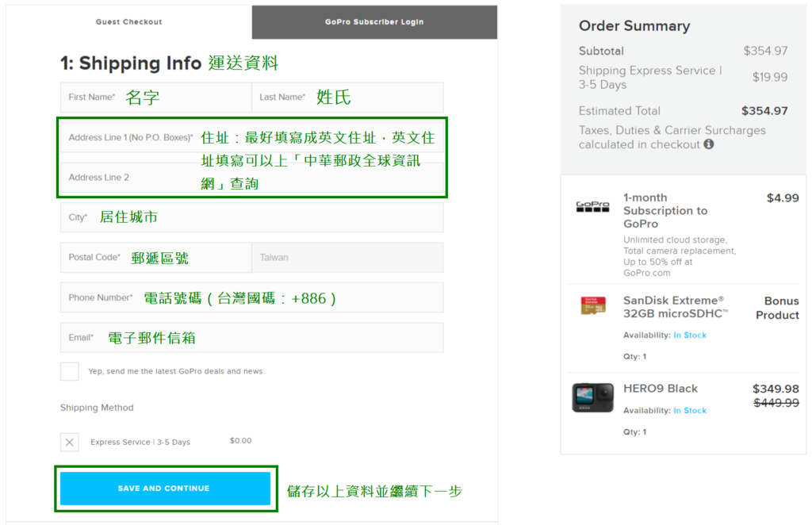
Task: Select the City input field
Action: point(251,217)
